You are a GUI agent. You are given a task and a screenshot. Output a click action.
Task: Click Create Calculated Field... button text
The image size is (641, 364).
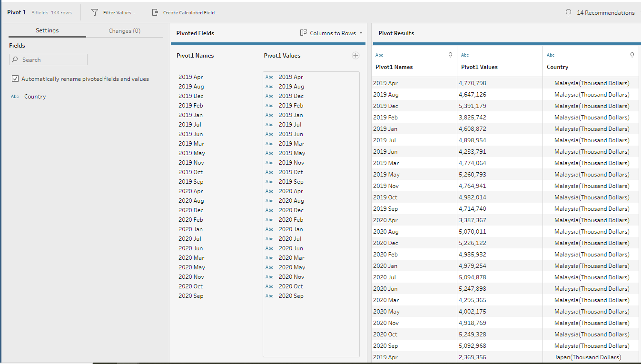pos(191,13)
